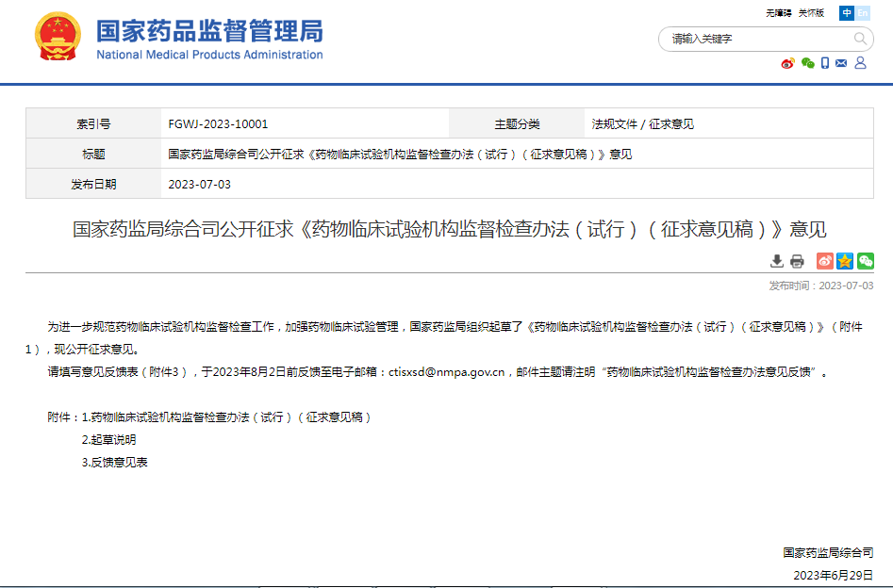The height and width of the screenshot is (588, 893).
Task: Click the 发布日期 label cell
Action: (93, 185)
